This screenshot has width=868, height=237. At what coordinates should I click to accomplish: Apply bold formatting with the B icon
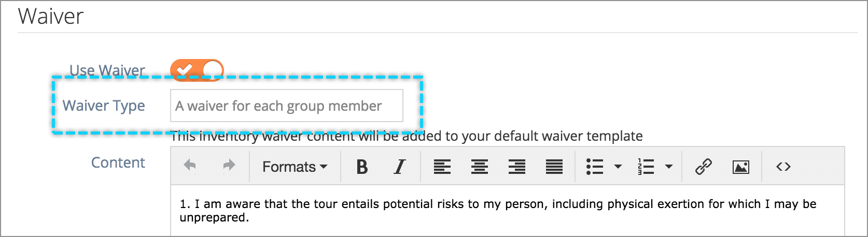coord(362,167)
